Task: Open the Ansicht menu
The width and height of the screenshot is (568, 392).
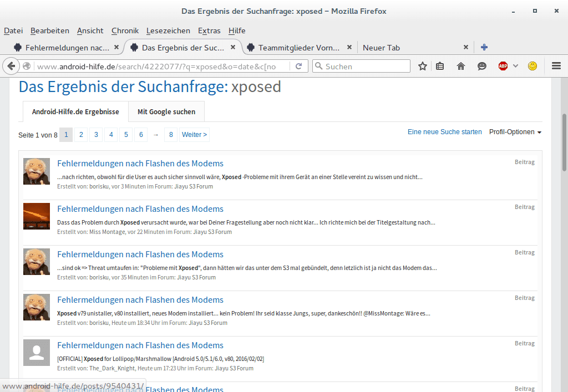Action: click(90, 30)
